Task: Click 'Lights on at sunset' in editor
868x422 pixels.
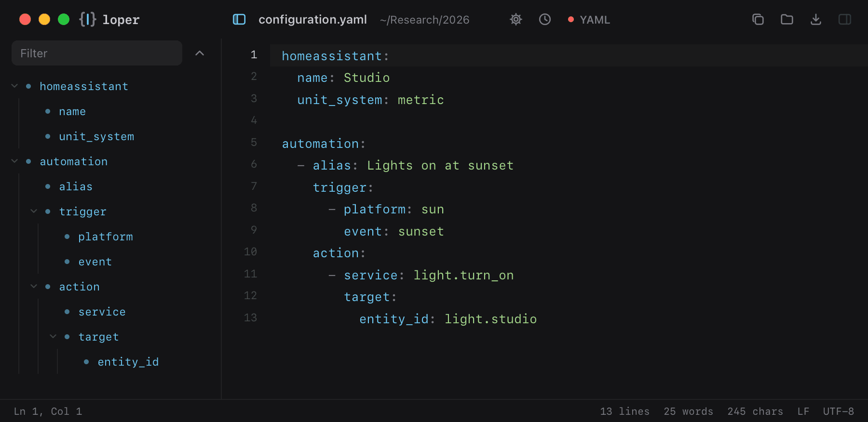Action: [x=440, y=165]
